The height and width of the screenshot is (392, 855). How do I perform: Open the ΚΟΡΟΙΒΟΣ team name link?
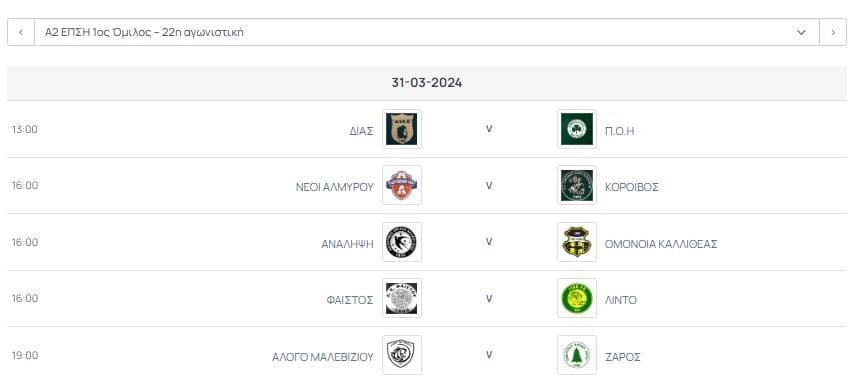(631, 187)
